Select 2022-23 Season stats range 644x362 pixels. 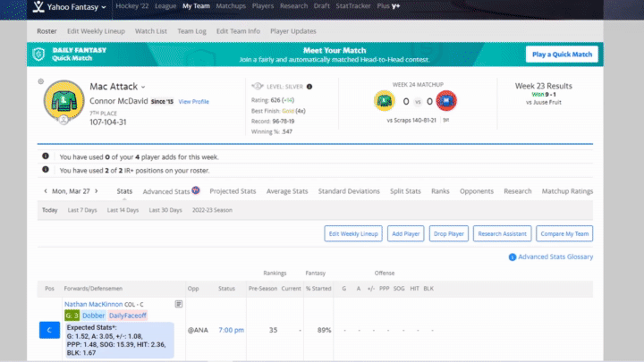click(212, 210)
